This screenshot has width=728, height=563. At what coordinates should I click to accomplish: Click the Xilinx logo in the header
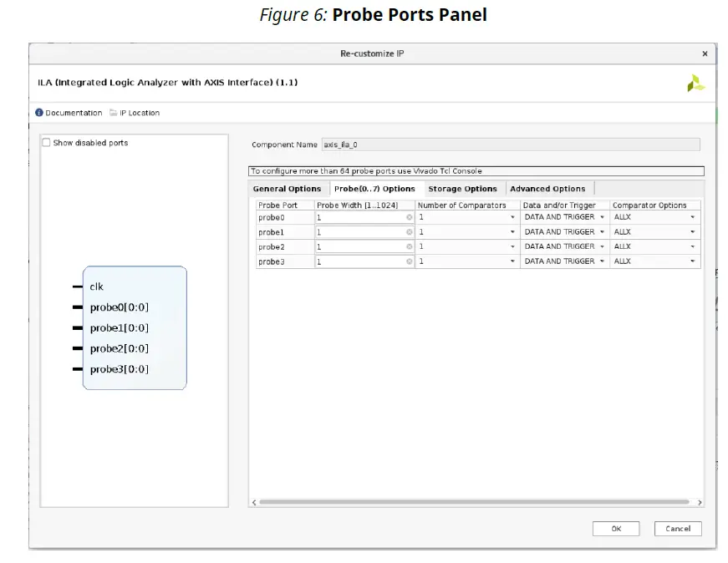pos(696,83)
